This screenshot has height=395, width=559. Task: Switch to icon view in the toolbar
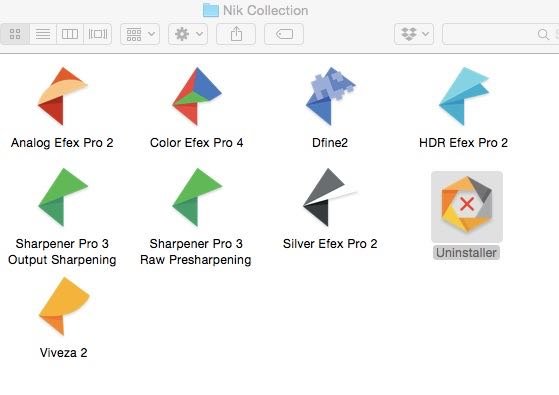pos(15,34)
